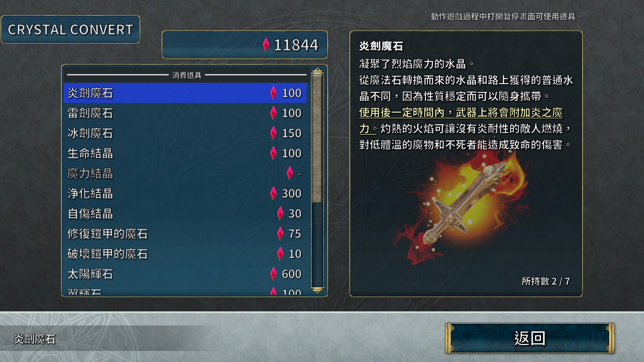This screenshot has width=644, height=362.
Task: Select 修復鎧甲的魔石 item
Action: pyautogui.click(x=185, y=234)
